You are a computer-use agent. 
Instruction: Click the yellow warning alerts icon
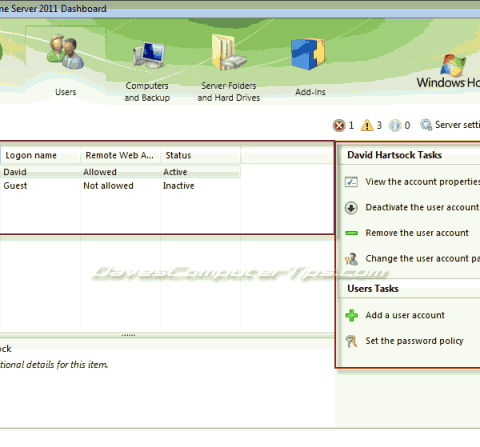click(367, 125)
